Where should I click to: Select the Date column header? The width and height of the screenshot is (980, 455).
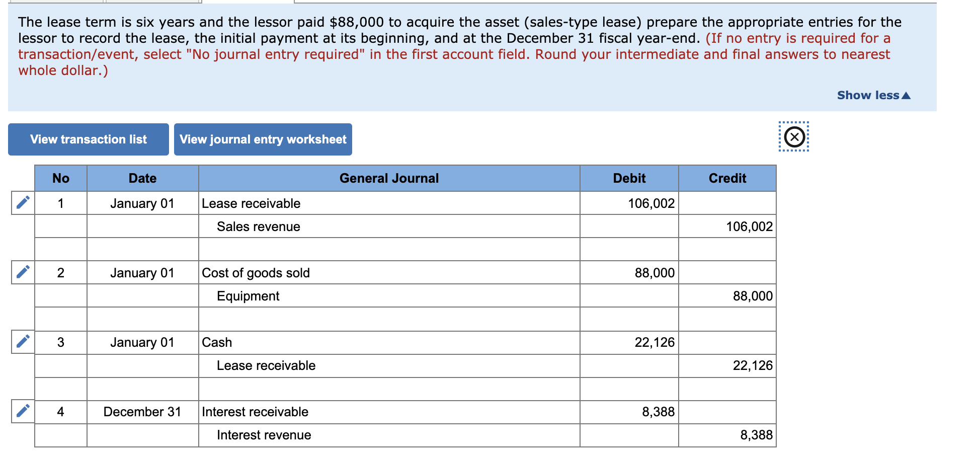(143, 178)
